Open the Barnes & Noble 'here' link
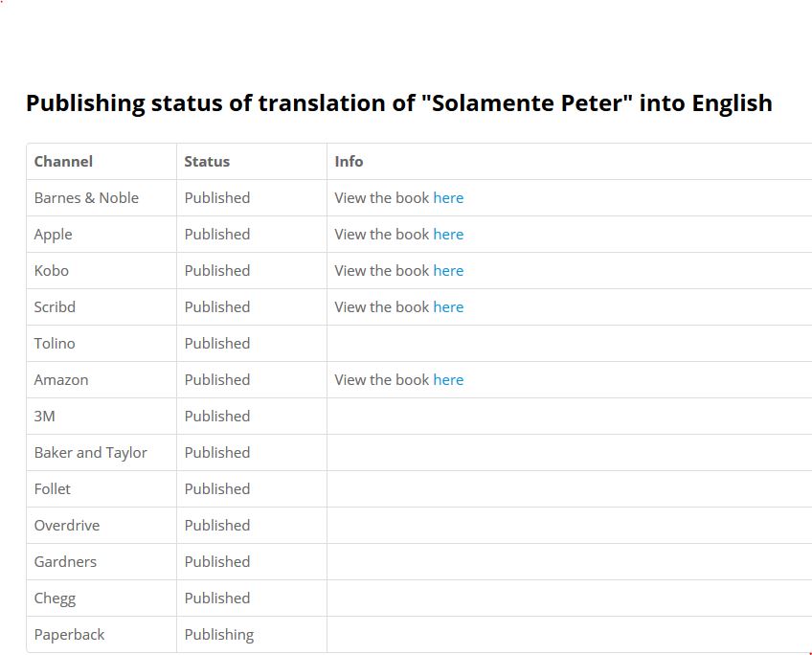 pyautogui.click(x=448, y=198)
